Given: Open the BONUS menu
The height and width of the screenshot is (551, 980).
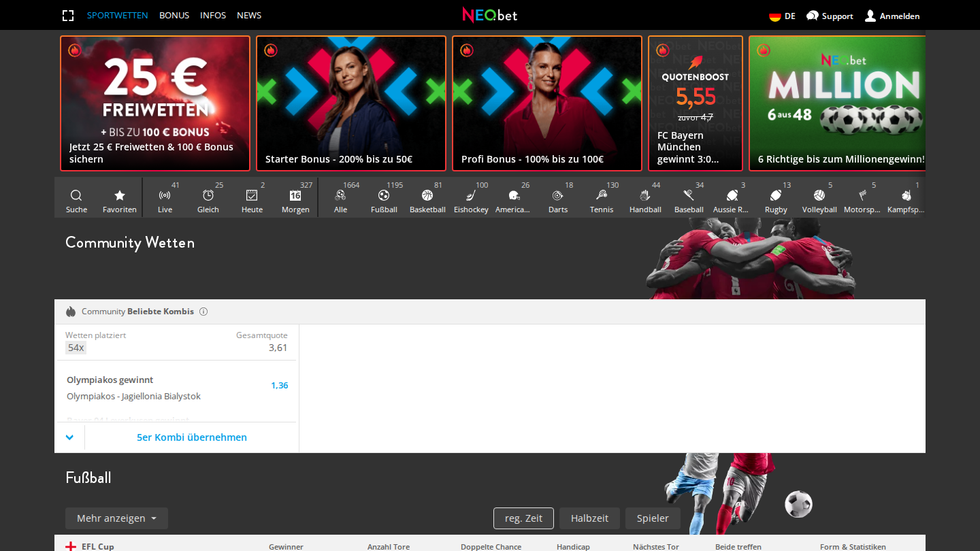Looking at the screenshot, I should point(174,15).
